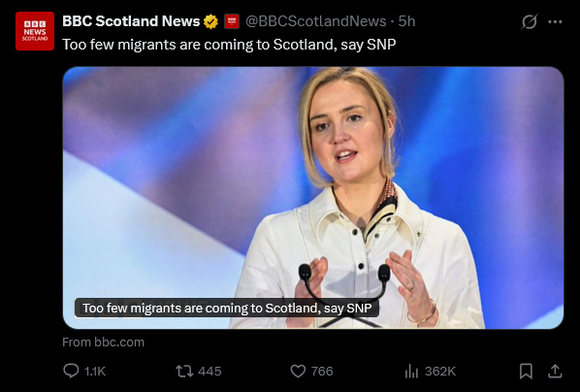Click the reply speech bubble icon

tap(71, 371)
